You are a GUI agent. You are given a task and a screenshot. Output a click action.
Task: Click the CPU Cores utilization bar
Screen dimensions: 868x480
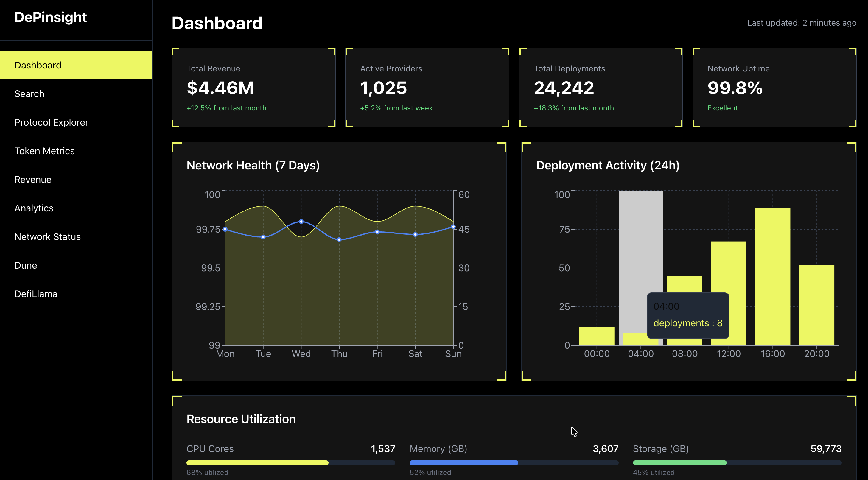290,463
